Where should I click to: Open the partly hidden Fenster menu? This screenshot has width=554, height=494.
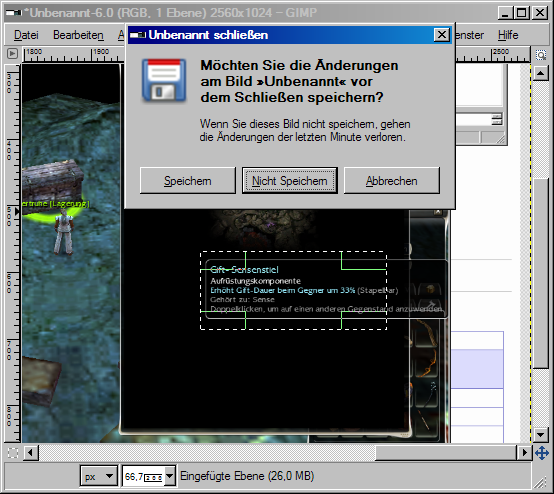coord(470,35)
